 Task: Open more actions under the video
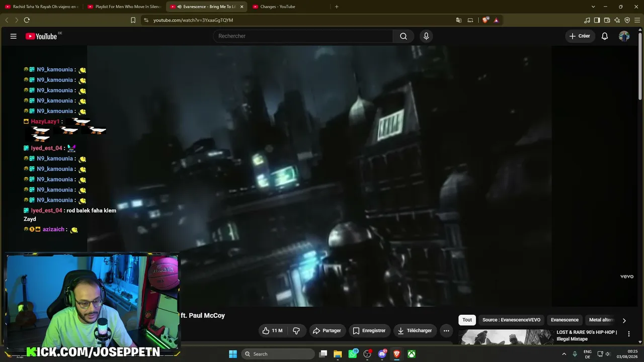pyautogui.click(x=446, y=331)
